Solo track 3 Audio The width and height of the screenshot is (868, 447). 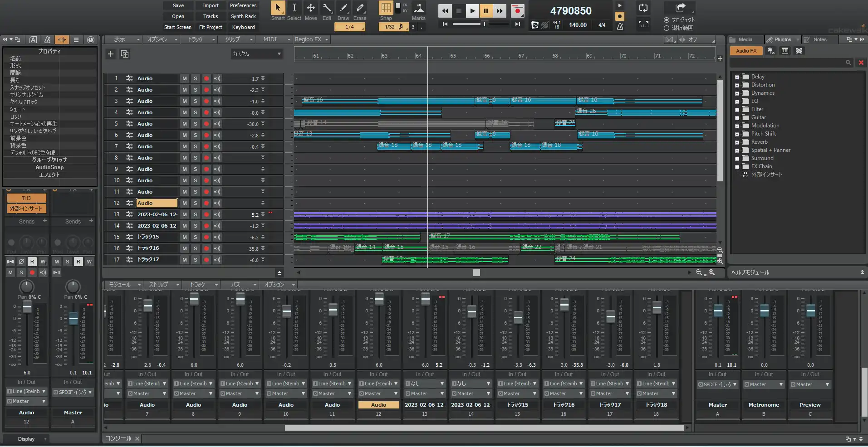coord(195,101)
